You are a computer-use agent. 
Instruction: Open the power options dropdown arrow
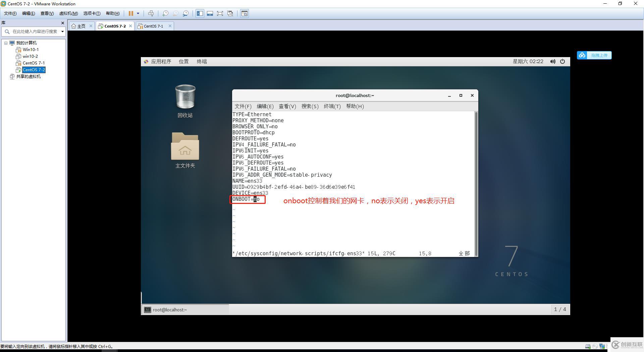click(138, 13)
